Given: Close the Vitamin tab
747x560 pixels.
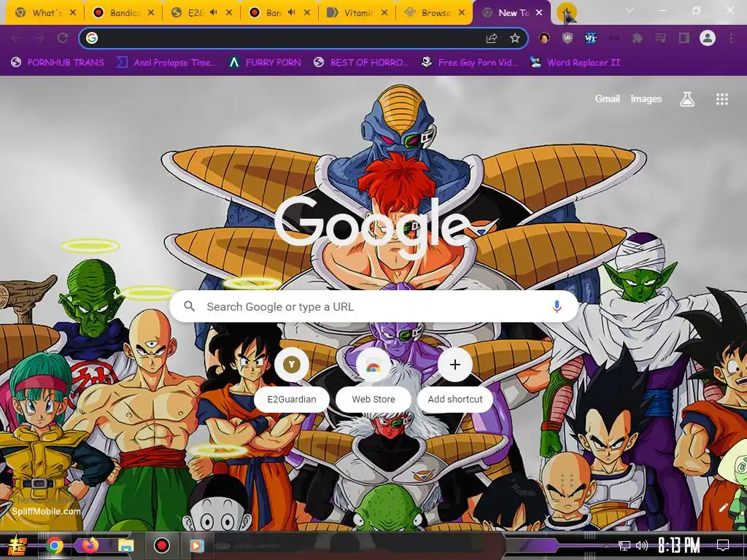Looking at the screenshot, I should pos(384,13).
